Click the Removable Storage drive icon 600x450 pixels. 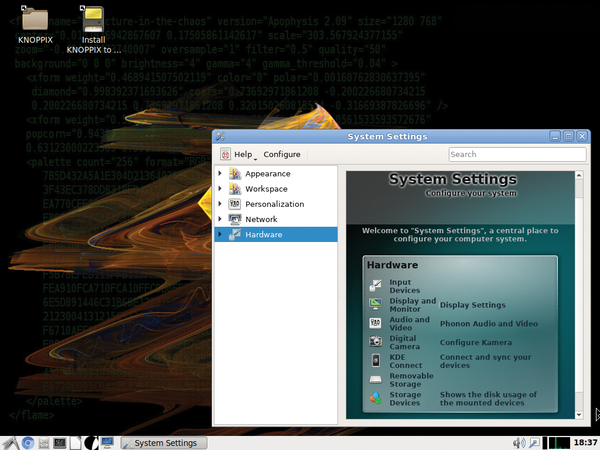[375, 379]
